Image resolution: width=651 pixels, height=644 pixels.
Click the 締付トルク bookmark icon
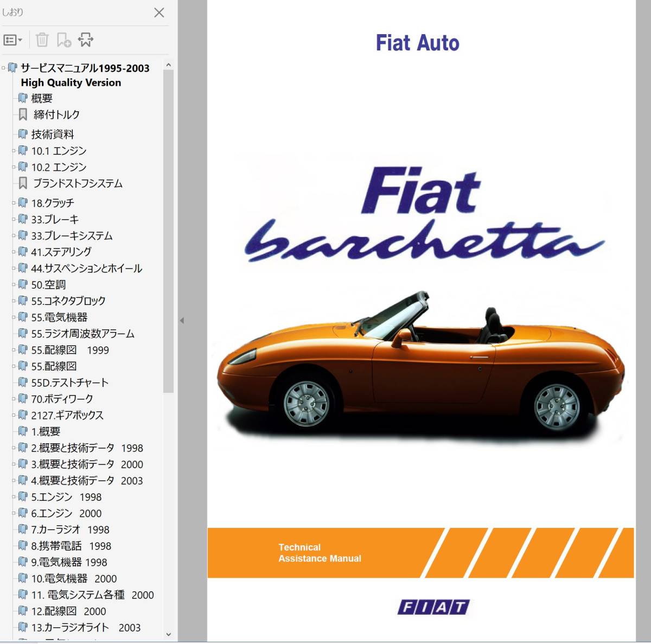click(23, 114)
